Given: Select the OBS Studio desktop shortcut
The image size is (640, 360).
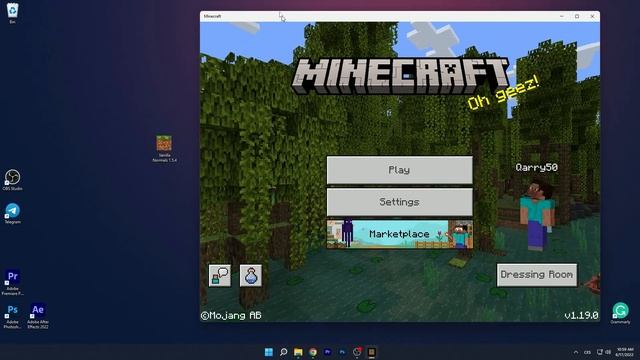Looking at the screenshot, I should tap(13, 180).
